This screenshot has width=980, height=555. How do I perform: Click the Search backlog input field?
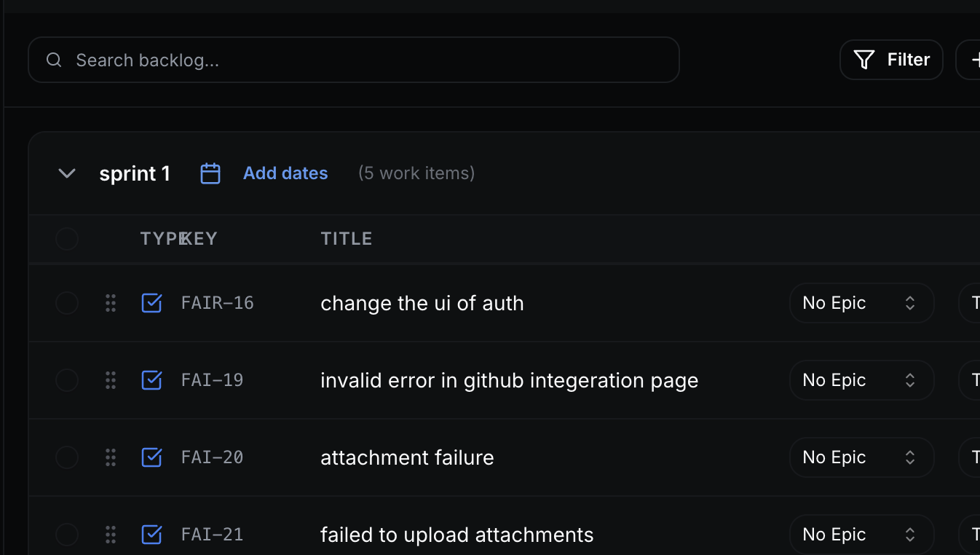[354, 60]
